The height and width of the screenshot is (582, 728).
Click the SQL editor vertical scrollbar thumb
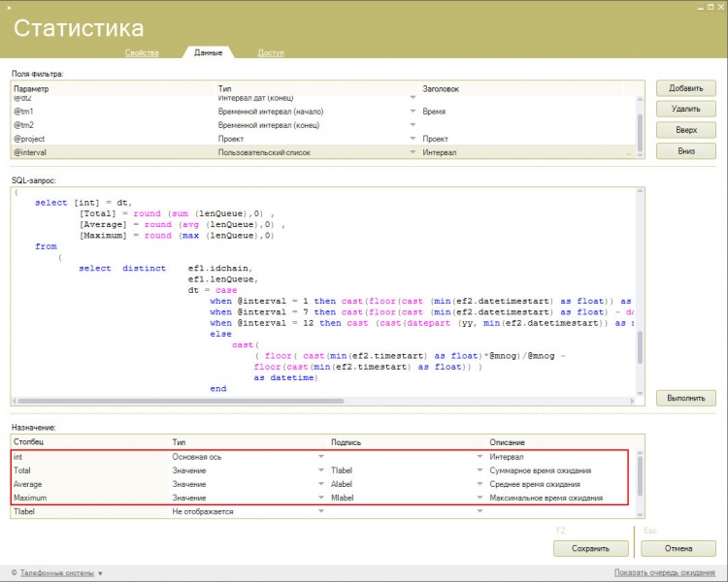[640, 346]
